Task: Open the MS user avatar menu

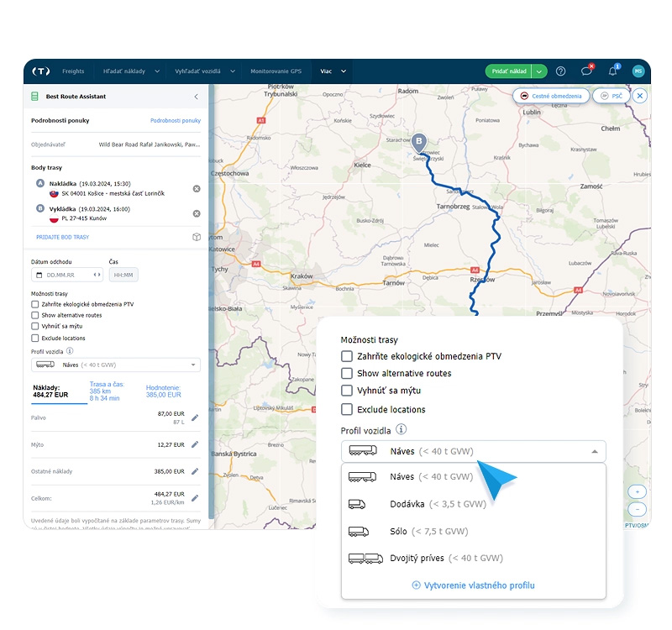Action: point(638,71)
